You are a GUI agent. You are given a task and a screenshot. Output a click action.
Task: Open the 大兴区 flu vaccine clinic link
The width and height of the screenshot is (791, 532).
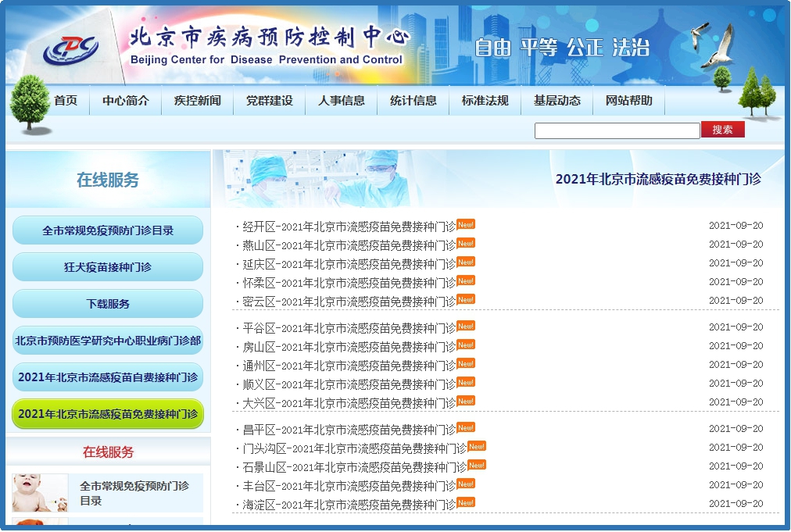pyautogui.click(x=349, y=403)
